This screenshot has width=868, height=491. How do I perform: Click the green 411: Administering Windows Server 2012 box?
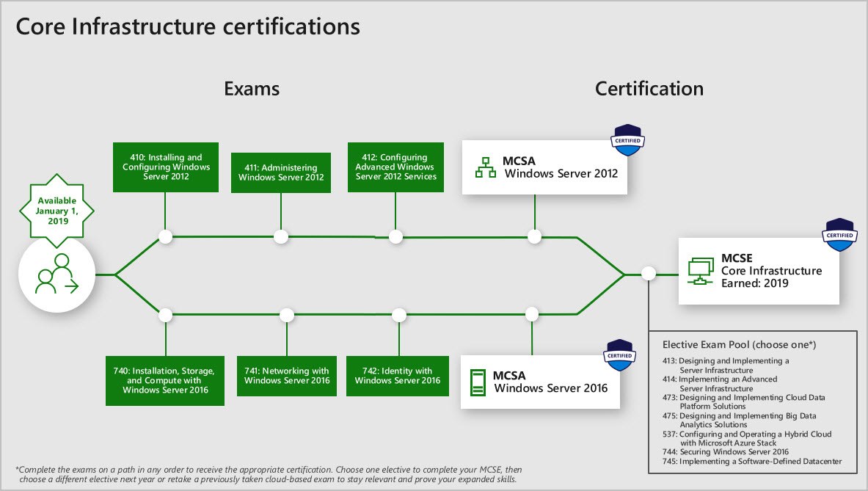[x=281, y=172]
